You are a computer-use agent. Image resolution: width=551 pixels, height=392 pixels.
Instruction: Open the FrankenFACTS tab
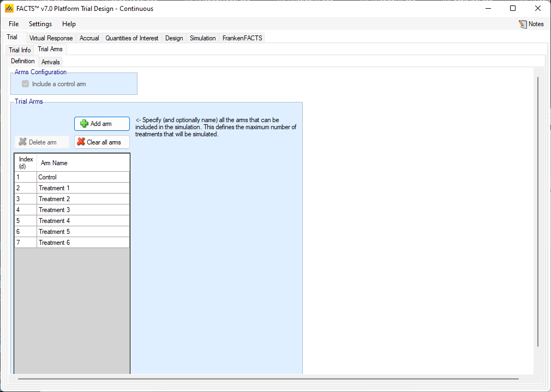pyautogui.click(x=242, y=38)
